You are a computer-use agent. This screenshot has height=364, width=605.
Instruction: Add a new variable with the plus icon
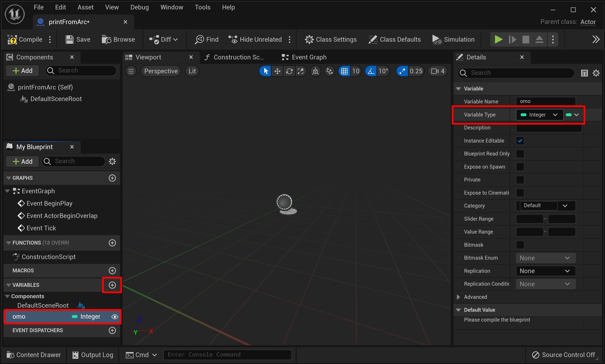[112, 285]
